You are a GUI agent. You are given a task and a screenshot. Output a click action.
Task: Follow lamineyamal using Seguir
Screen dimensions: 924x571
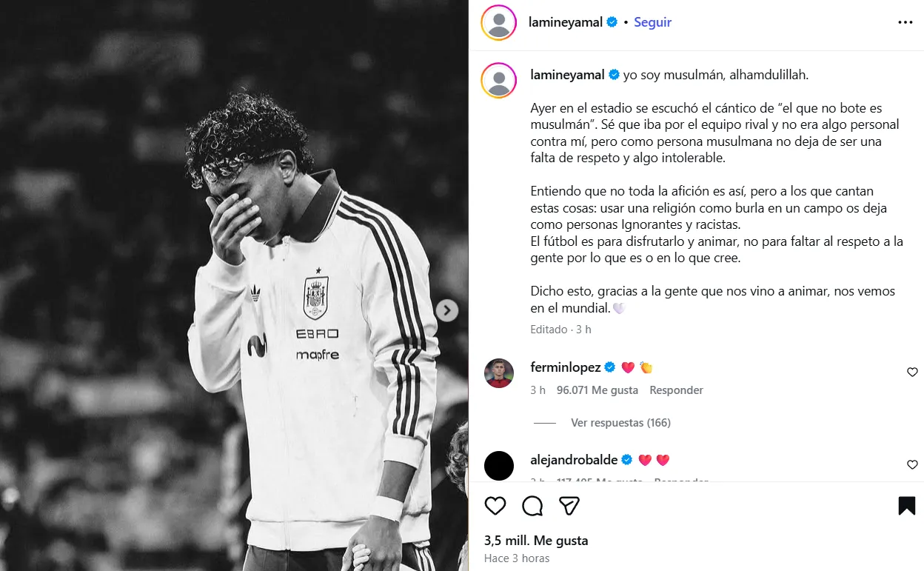point(652,22)
